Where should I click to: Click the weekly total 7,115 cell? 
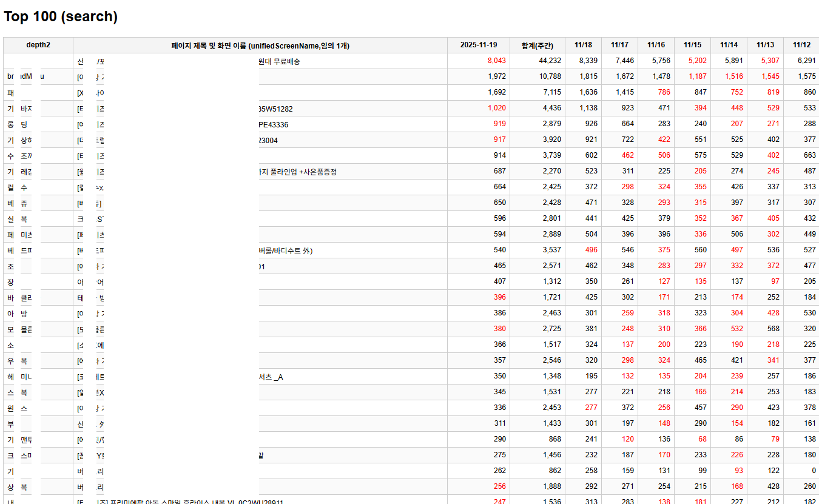click(x=538, y=93)
